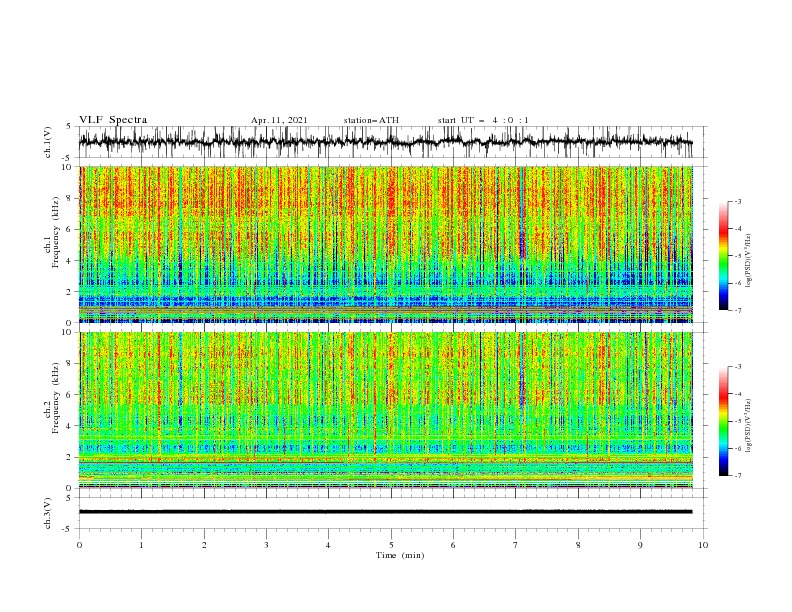Click the "Time (min)" axis title

[400, 555]
